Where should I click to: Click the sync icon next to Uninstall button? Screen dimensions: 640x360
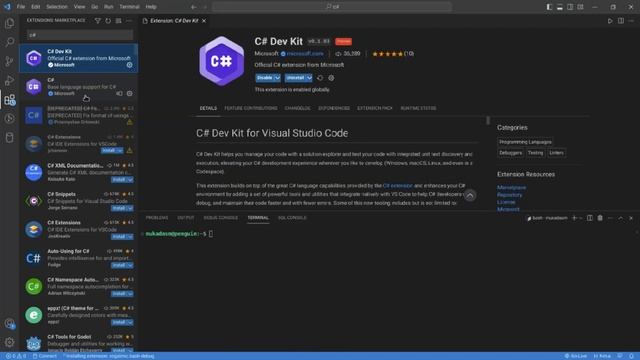coord(320,78)
